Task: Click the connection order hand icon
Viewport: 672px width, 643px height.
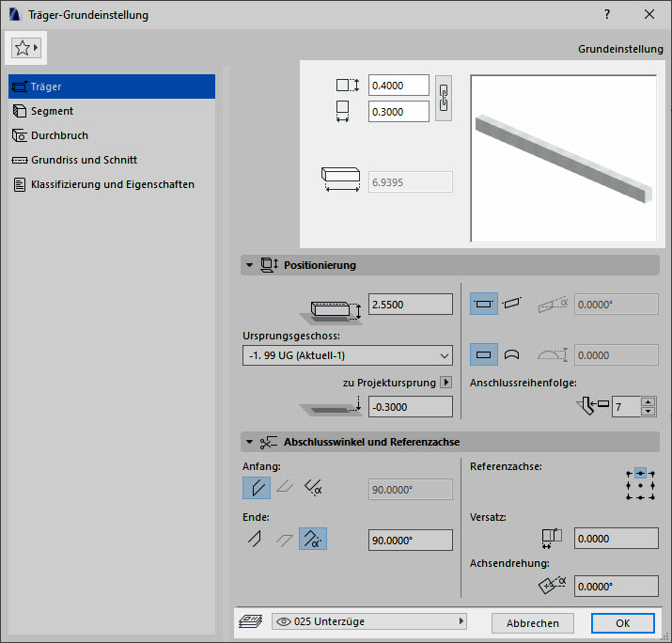Action: [593, 405]
